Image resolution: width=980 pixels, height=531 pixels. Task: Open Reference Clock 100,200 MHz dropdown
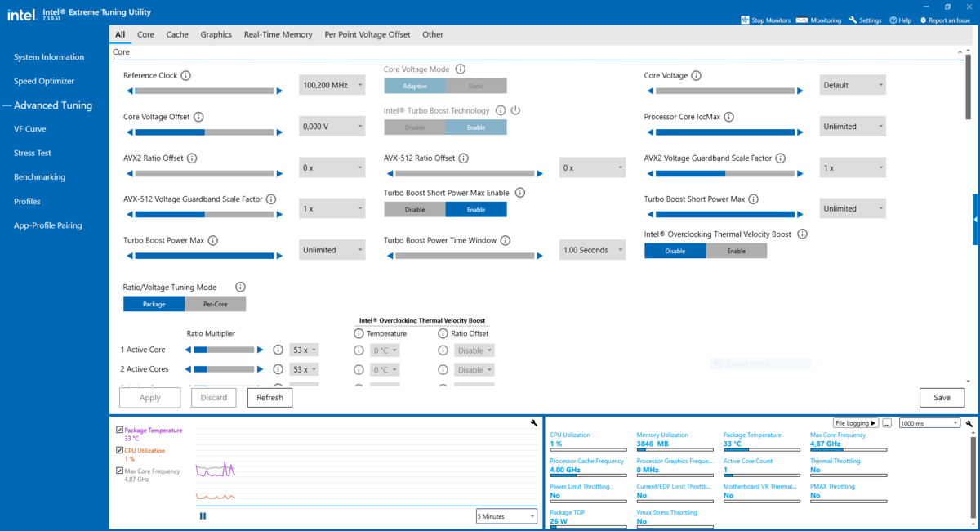(332, 85)
